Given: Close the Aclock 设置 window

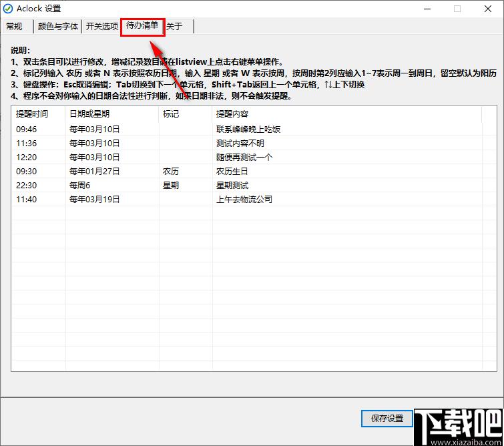Looking at the screenshot, I should tap(487, 9).
